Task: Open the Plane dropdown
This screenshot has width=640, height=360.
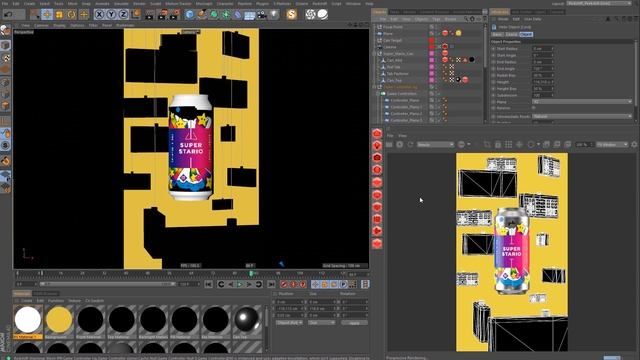Action: point(582,102)
